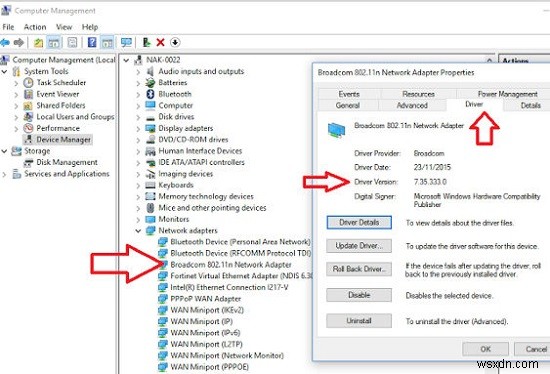550x374 pixels.
Task: Collapse the System Tools node
Action: [x=5, y=72]
